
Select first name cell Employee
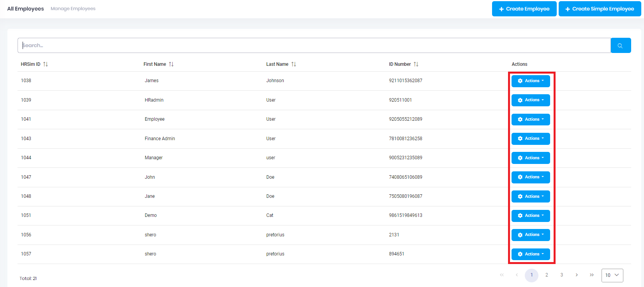point(155,119)
